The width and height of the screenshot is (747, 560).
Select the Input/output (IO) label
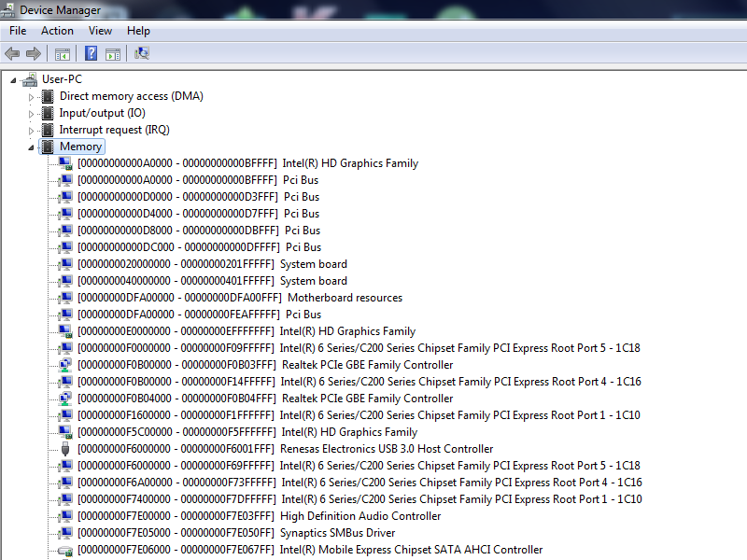103,113
